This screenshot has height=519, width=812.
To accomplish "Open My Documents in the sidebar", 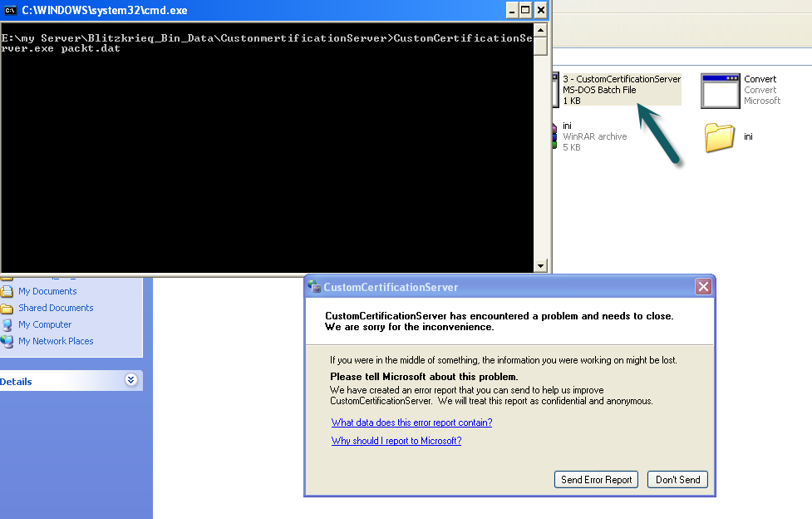I will coord(47,291).
